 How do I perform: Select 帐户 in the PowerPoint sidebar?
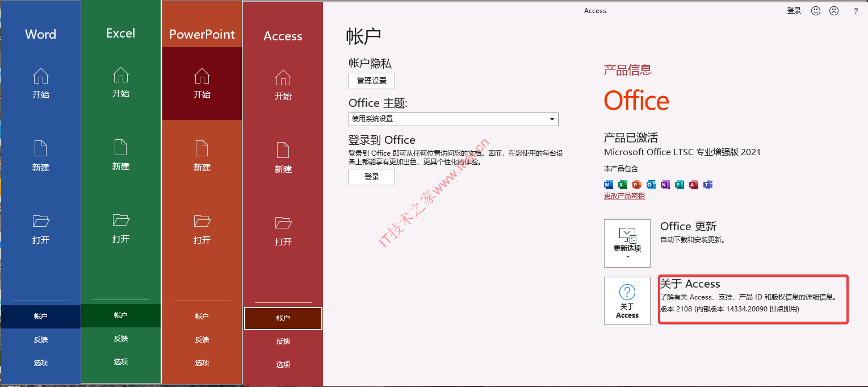pos(202,317)
